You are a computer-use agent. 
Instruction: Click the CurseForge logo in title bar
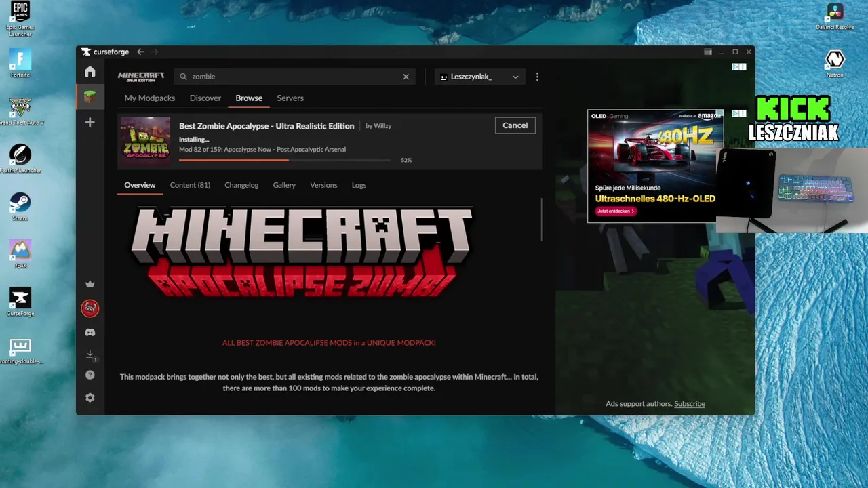click(x=105, y=52)
